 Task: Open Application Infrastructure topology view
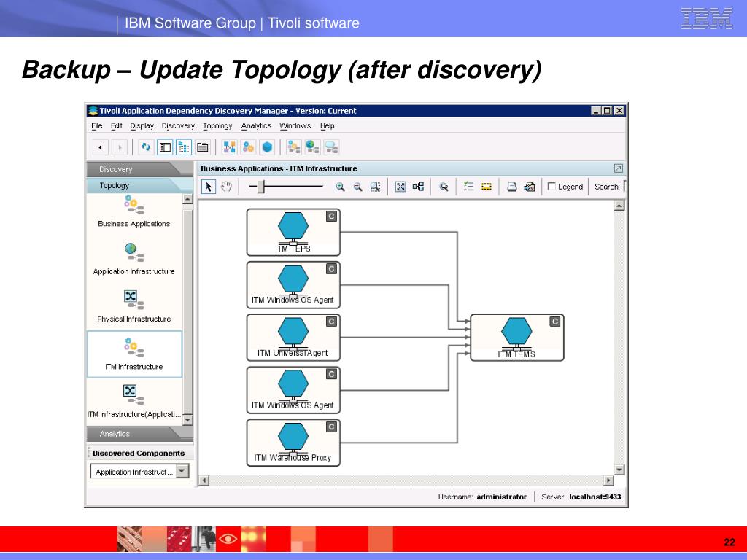coord(134,259)
